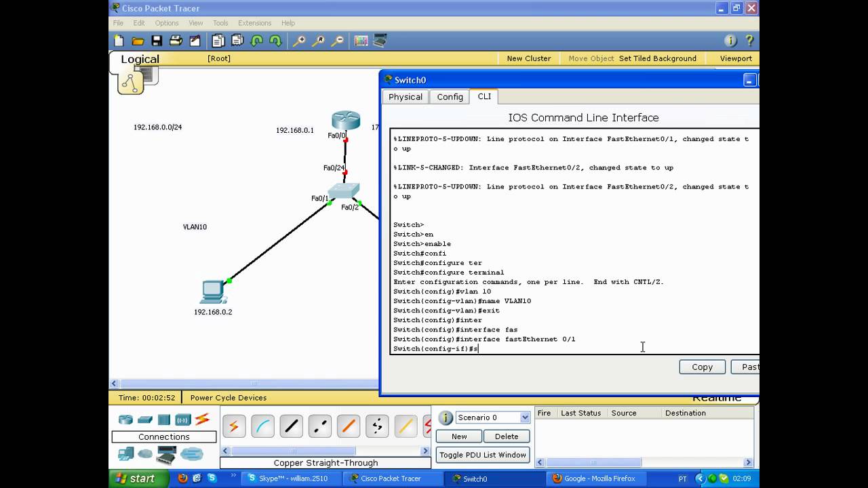Click Toggle PDU List Window button
868x488 pixels.
[x=483, y=455]
